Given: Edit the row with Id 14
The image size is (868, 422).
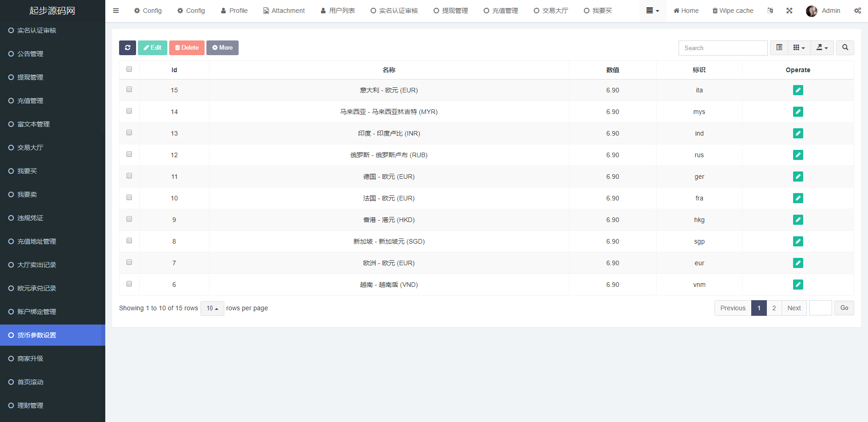Looking at the screenshot, I should 798,112.
